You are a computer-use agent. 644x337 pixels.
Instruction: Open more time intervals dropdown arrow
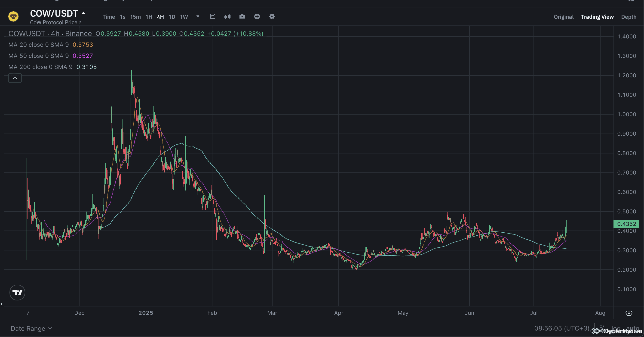(x=198, y=16)
